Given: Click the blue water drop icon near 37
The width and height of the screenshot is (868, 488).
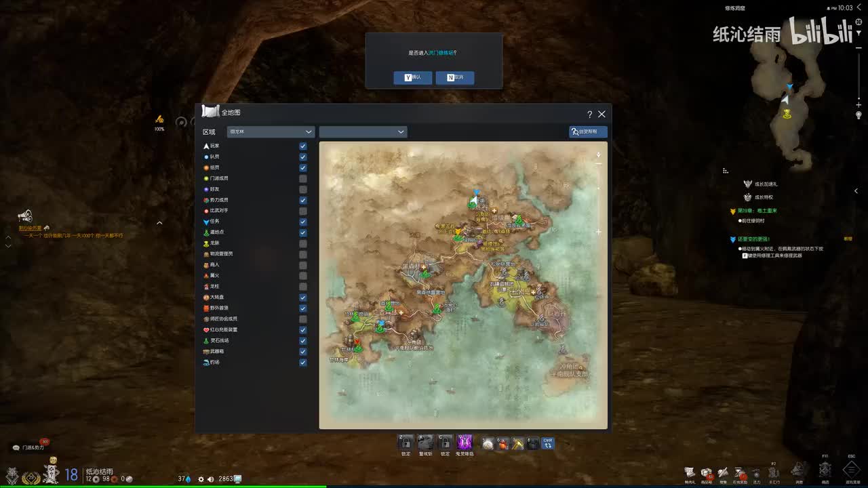Looking at the screenshot, I should (x=189, y=479).
